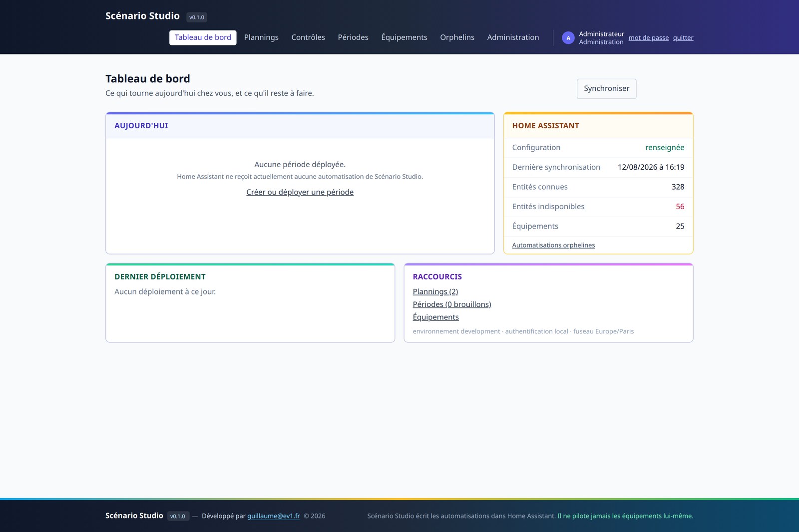Click the Dernière synchronisation label

pyautogui.click(x=556, y=167)
